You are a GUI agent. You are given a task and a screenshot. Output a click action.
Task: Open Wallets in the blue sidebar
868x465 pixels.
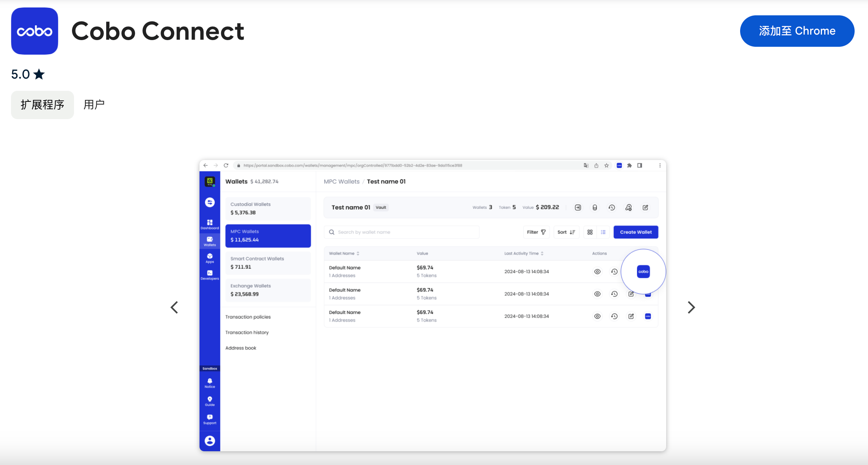[210, 241]
